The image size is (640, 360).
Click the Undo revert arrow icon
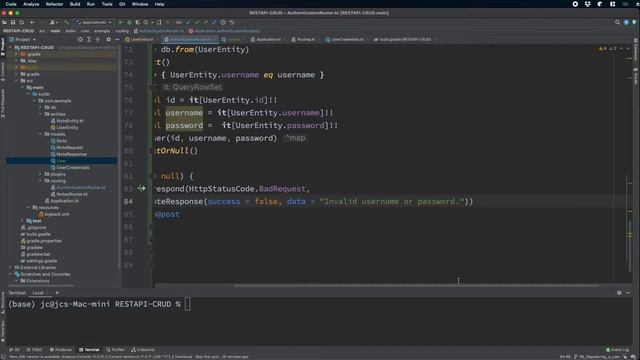232,22
